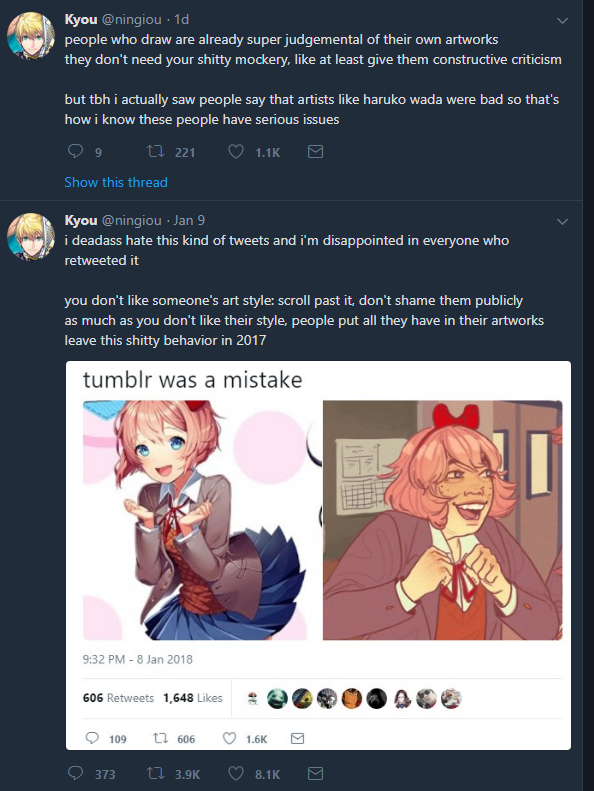Image resolution: width=594 pixels, height=791 pixels.
Task: Like the quoted tweet with 1.6K likes
Action: click(229, 739)
